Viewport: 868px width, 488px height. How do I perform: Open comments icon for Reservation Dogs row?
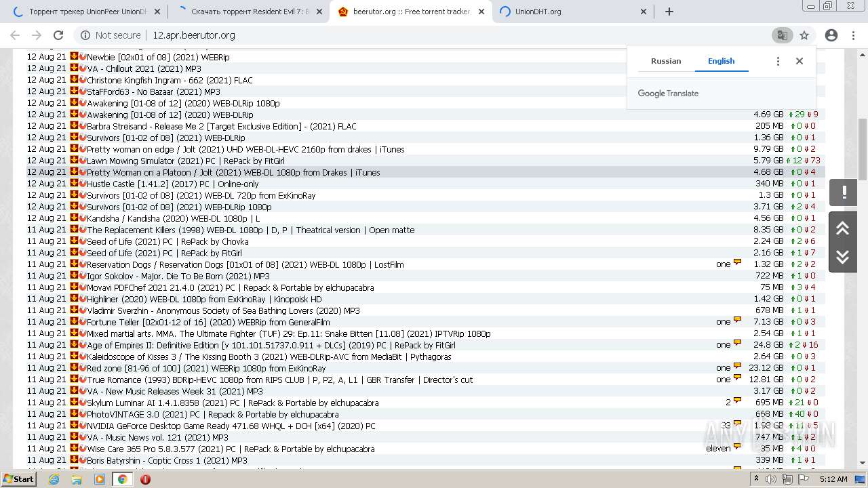[x=737, y=264]
